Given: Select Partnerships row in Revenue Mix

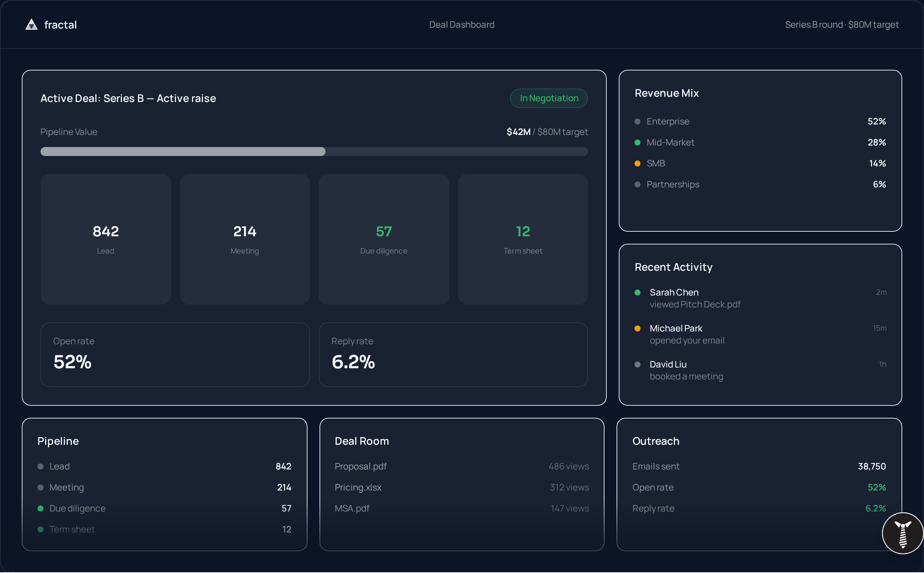Looking at the screenshot, I should pyautogui.click(x=760, y=185).
